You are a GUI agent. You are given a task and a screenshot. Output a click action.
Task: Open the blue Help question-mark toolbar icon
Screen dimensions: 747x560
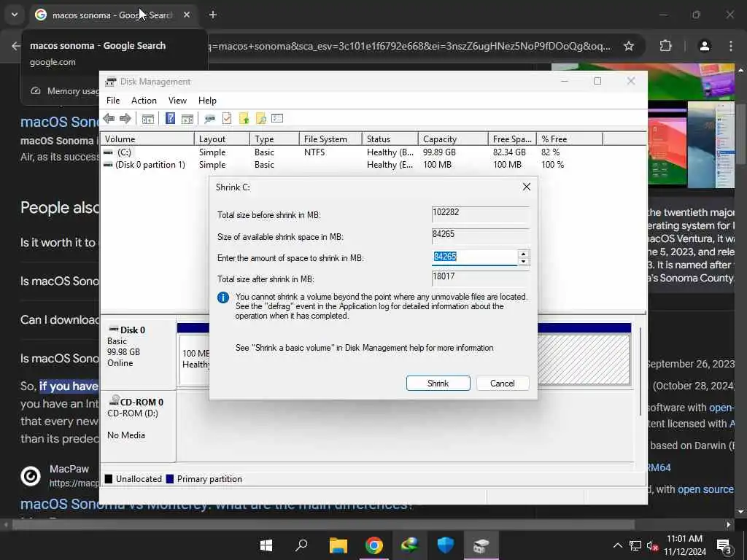[170, 118]
